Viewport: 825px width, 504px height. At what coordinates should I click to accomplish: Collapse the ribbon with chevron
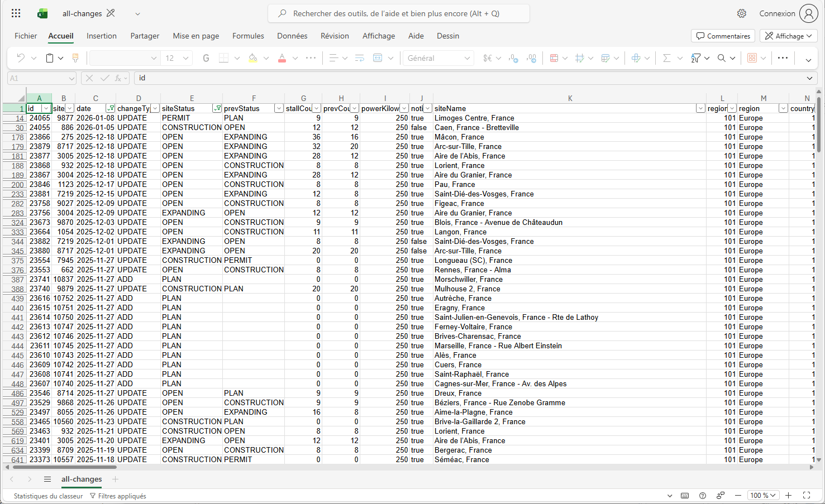click(x=808, y=60)
